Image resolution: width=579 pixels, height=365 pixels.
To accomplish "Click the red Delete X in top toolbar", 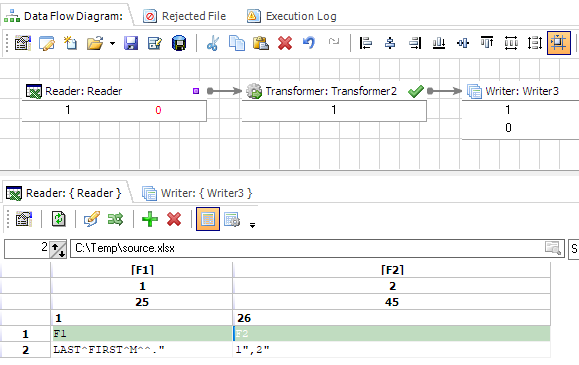I will click(x=285, y=43).
